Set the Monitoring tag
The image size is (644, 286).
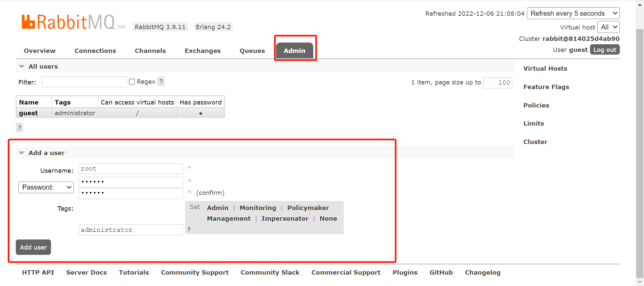point(258,208)
